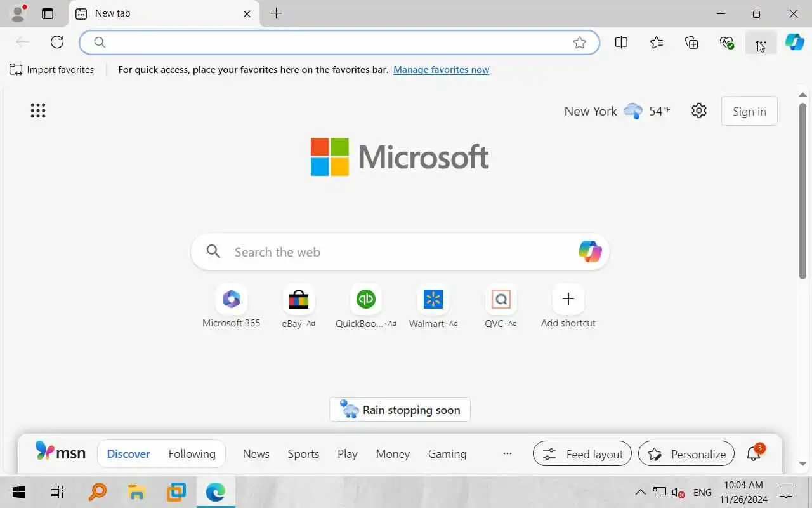
Task: Open Walmart shortcut
Action: pos(433,306)
